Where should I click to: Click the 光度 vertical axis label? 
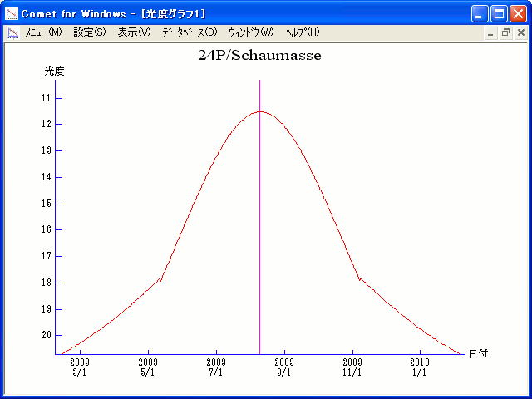pos(54,71)
